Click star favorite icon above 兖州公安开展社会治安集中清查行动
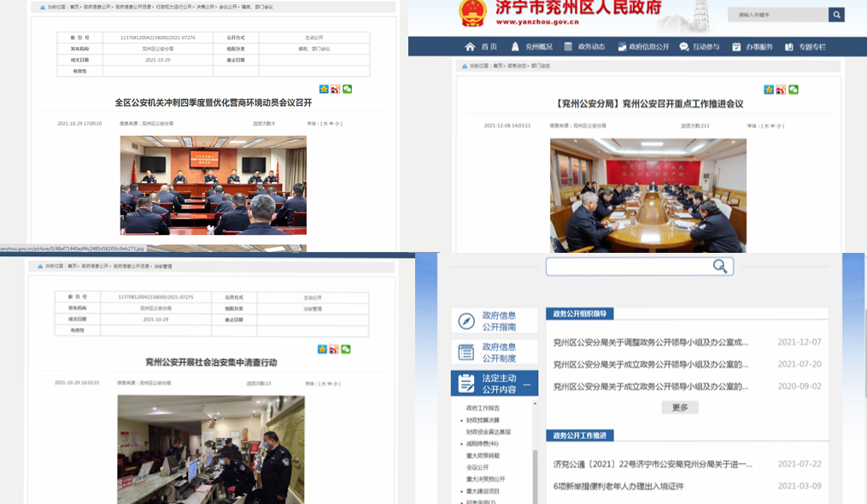 coord(323,349)
